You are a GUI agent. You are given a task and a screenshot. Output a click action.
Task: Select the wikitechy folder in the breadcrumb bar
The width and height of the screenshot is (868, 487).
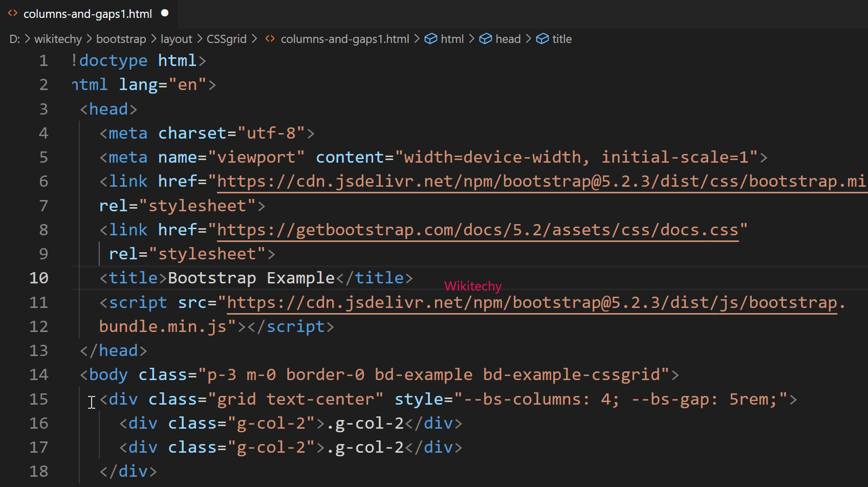coord(58,38)
